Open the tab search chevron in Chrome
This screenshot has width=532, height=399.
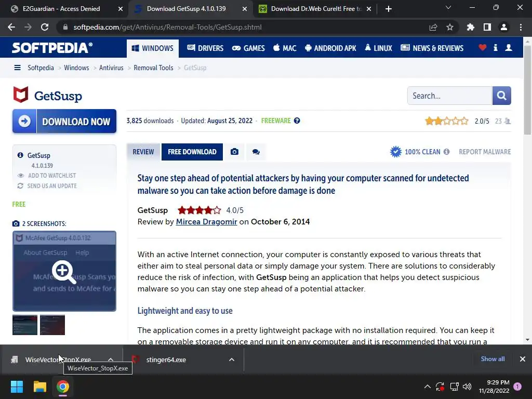tap(448, 7)
